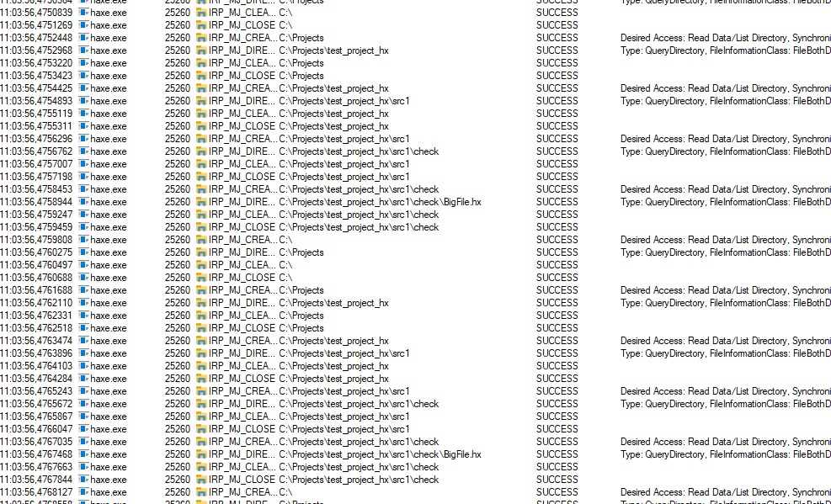Click the file system icon in row 11:03:56,4760275
Viewport: 831px width, 504px height.
click(x=201, y=252)
